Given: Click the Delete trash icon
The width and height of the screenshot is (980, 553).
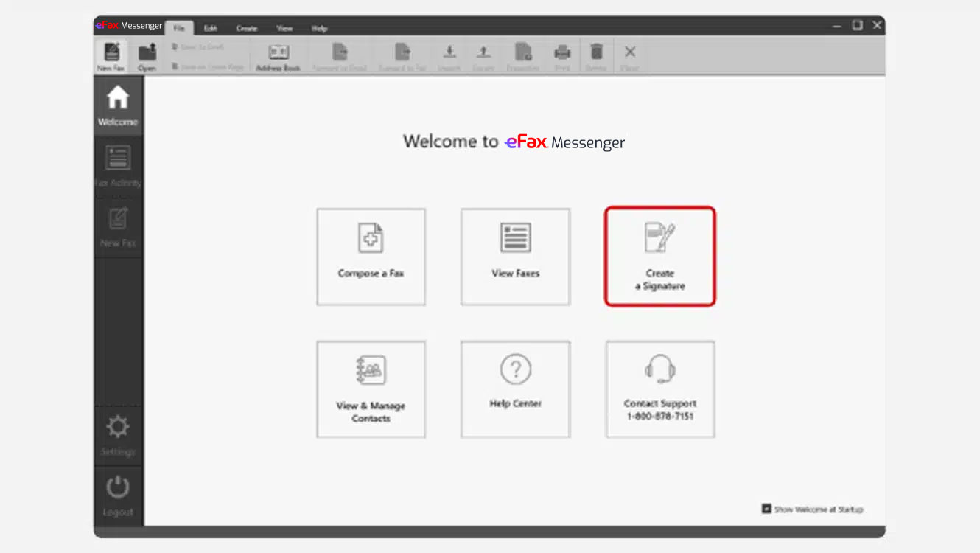Looking at the screenshot, I should point(596,55).
